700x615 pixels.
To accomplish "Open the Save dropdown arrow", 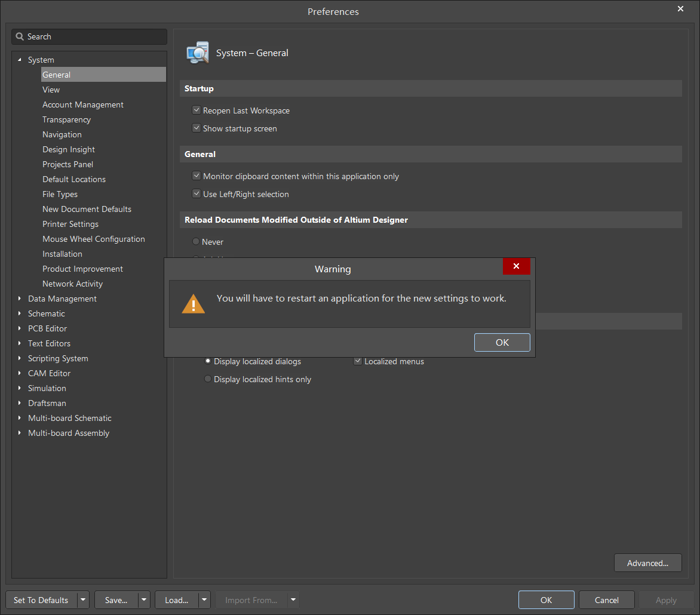I will 144,600.
